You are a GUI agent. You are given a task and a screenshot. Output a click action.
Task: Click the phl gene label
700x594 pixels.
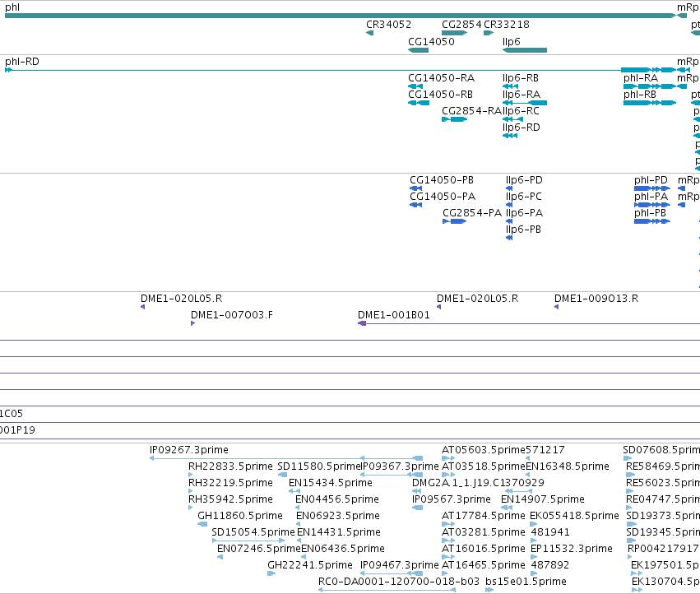click(x=12, y=7)
